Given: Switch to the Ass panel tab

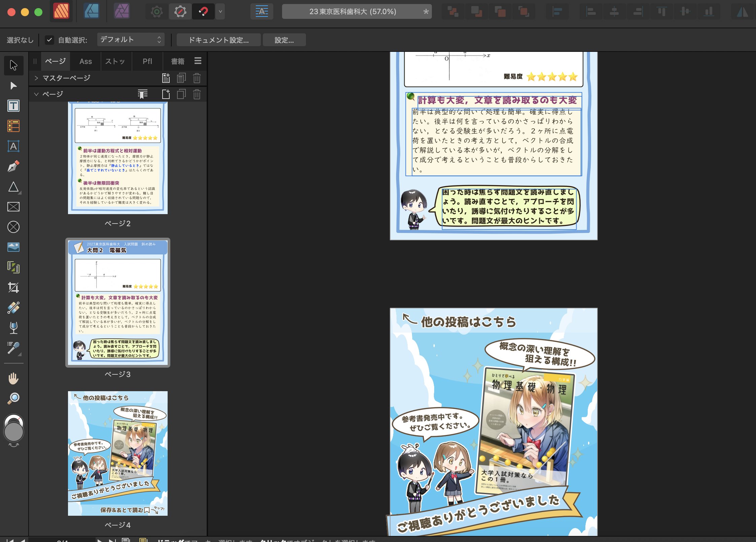Looking at the screenshot, I should 85,61.
